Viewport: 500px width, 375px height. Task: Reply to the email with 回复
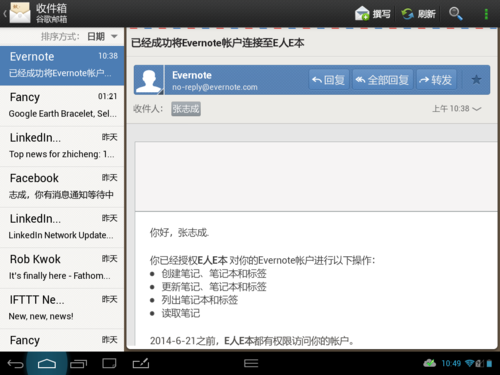(329, 80)
